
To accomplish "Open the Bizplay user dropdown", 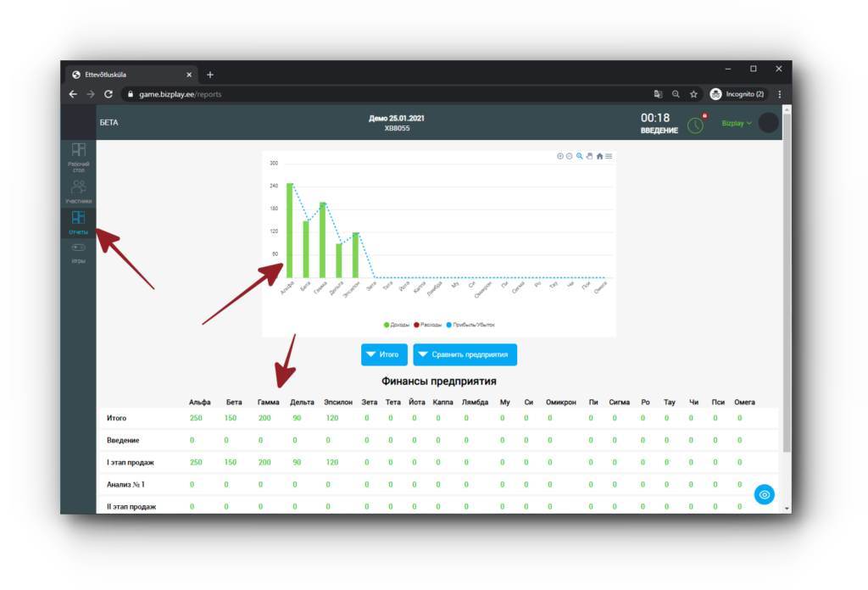I will (x=737, y=123).
